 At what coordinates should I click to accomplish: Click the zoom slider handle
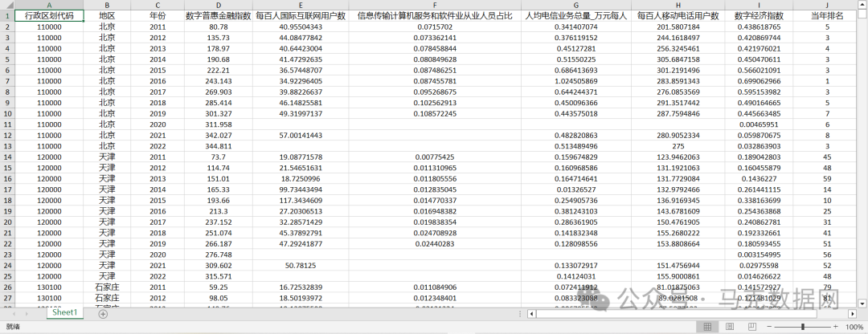803,327
